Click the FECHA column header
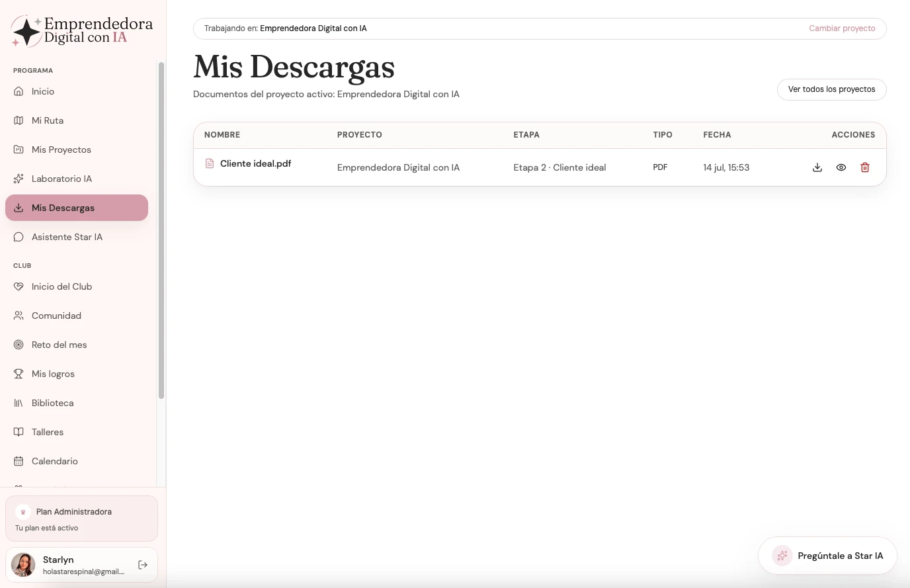Screen dimensions: 910x588 click(717, 135)
